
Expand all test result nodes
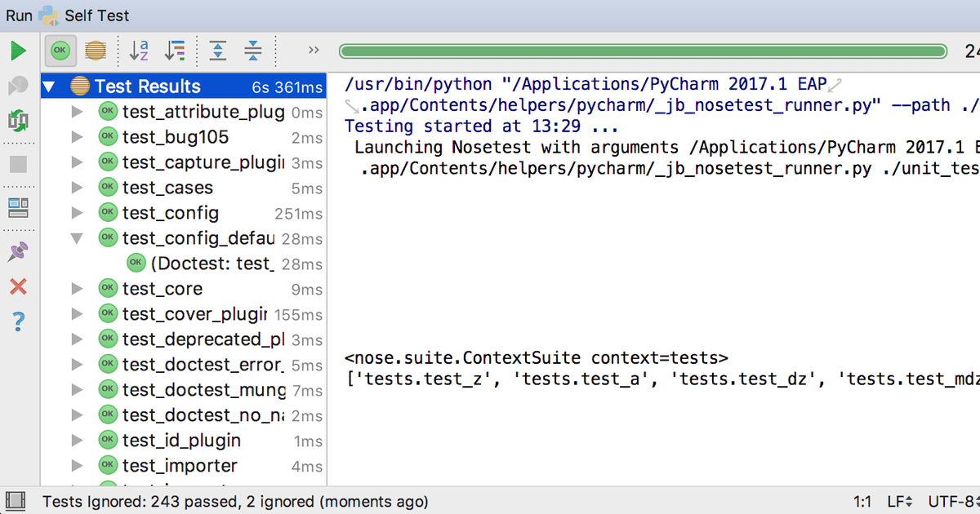click(218, 51)
